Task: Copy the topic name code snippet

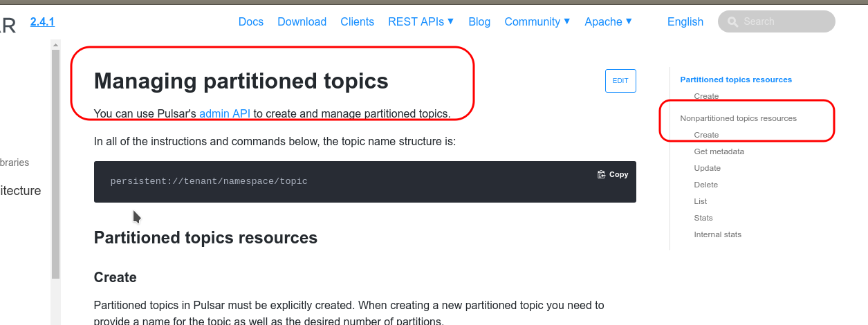Action: click(x=613, y=174)
